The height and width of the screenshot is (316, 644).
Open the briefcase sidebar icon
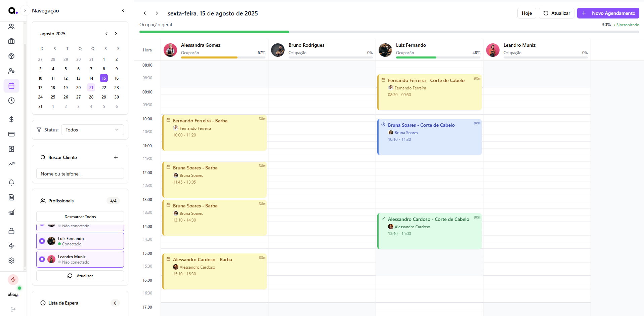pos(11,41)
